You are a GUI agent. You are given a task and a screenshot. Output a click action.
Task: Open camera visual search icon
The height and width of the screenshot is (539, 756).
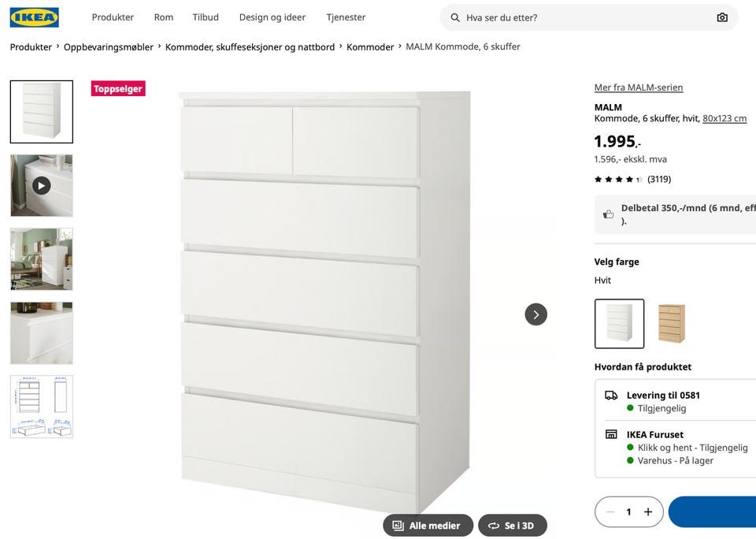(722, 17)
